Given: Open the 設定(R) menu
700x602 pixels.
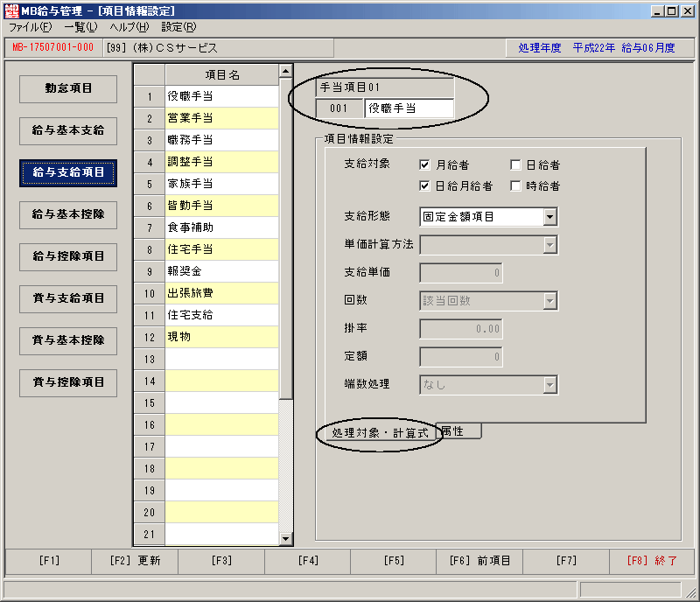Looking at the screenshot, I should [178, 27].
